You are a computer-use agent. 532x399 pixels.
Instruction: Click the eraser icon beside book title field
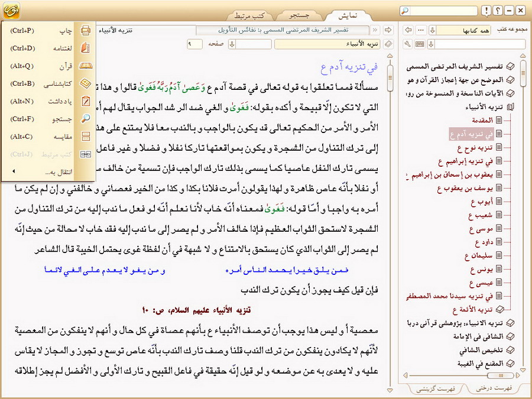tap(388, 44)
